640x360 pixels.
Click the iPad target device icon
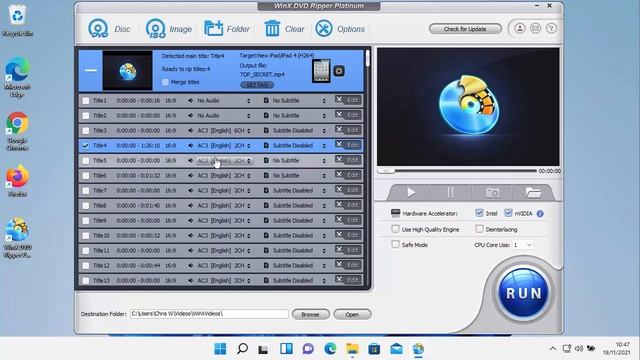tap(321, 71)
